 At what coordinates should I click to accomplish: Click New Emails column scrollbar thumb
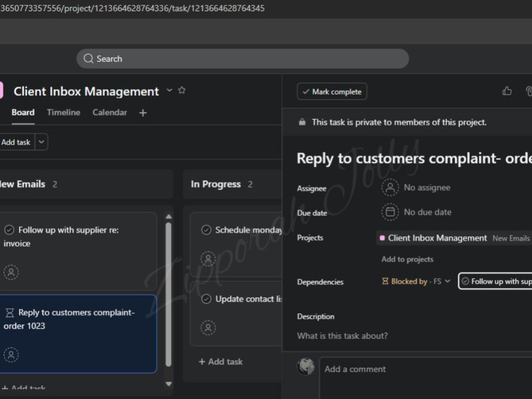click(169, 295)
